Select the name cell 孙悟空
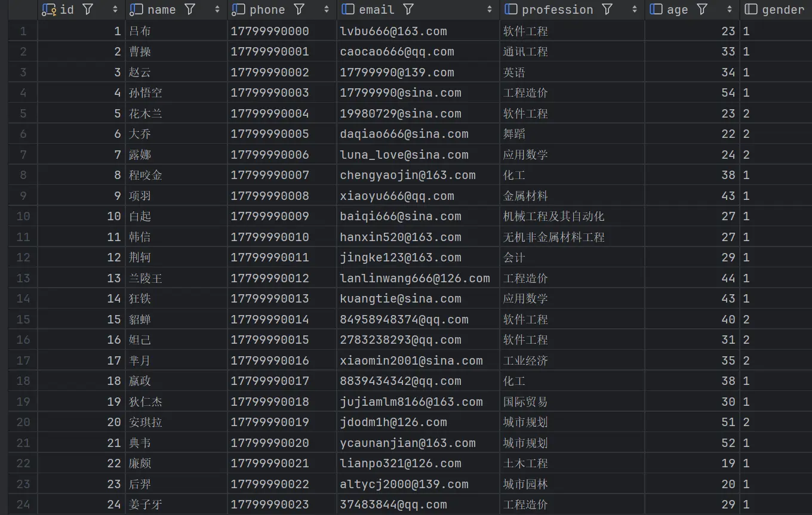 click(146, 93)
